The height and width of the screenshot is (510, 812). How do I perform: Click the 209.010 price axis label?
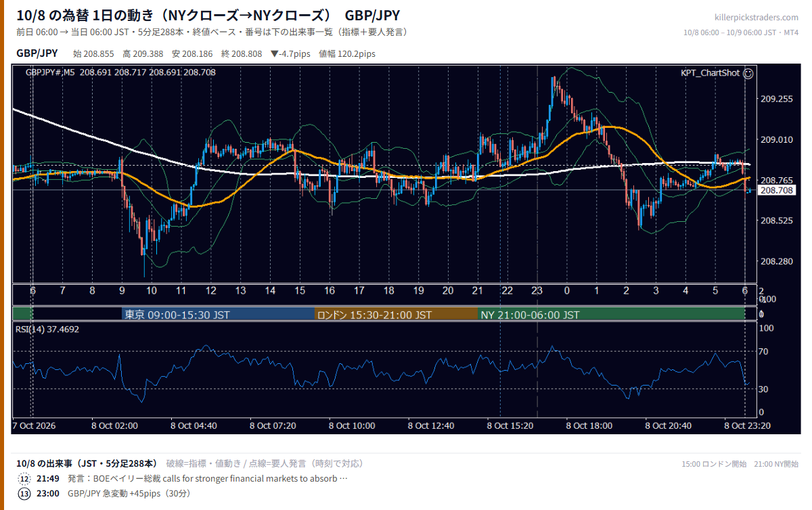click(777, 139)
